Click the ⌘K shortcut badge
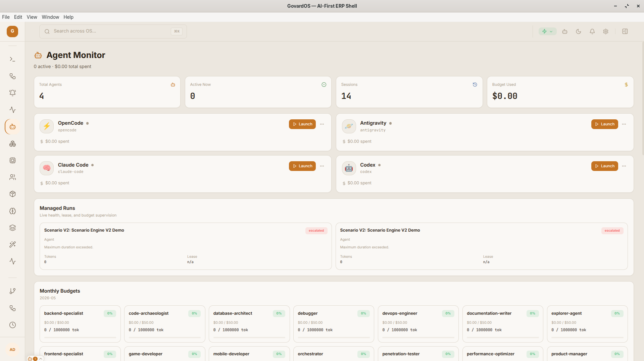This screenshot has width=644, height=361. coord(177,31)
